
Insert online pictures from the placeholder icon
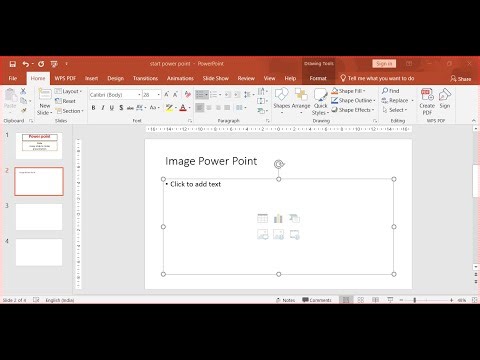278,235
